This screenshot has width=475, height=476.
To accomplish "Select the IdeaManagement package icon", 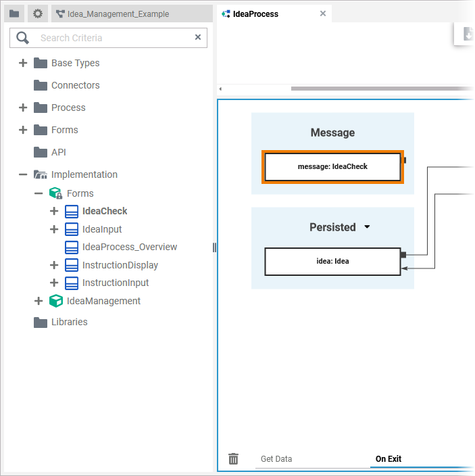I will coord(56,301).
